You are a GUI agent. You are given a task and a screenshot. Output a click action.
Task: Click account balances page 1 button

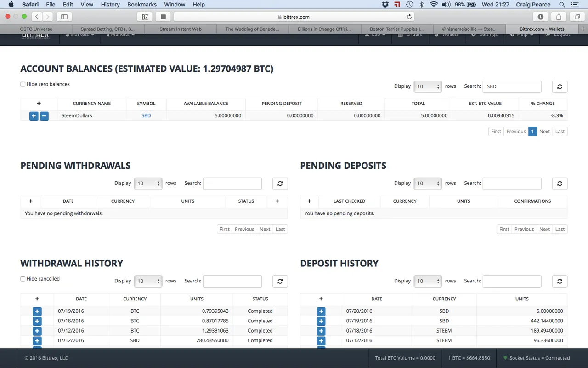pos(532,132)
